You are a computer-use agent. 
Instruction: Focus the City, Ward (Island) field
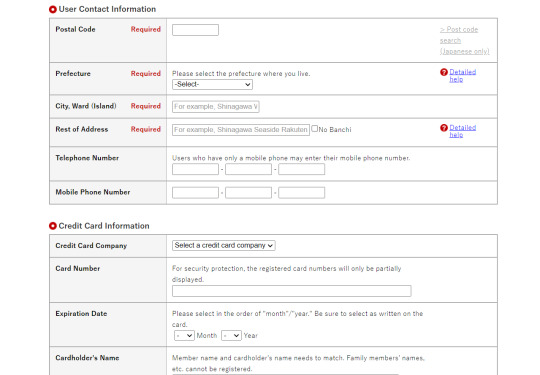point(216,107)
